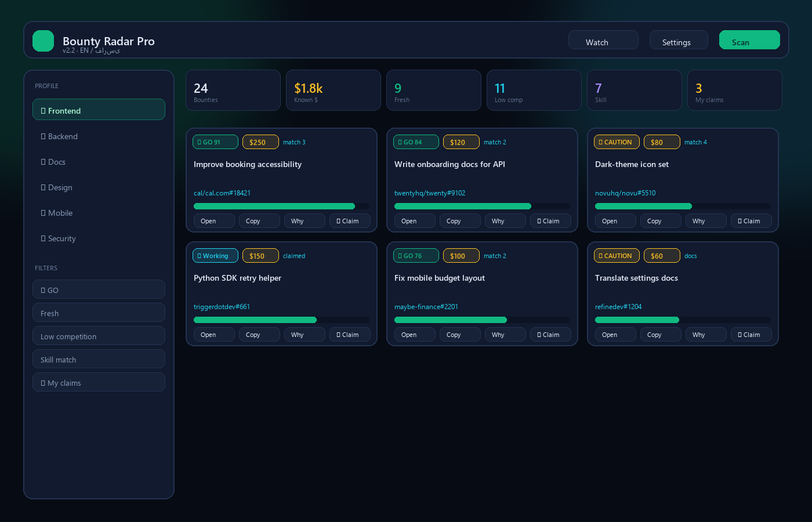This screenshot has width=812, height=522.
Task: Copy the Write onboarding docs for API bounty
Action: coord(460,221)
